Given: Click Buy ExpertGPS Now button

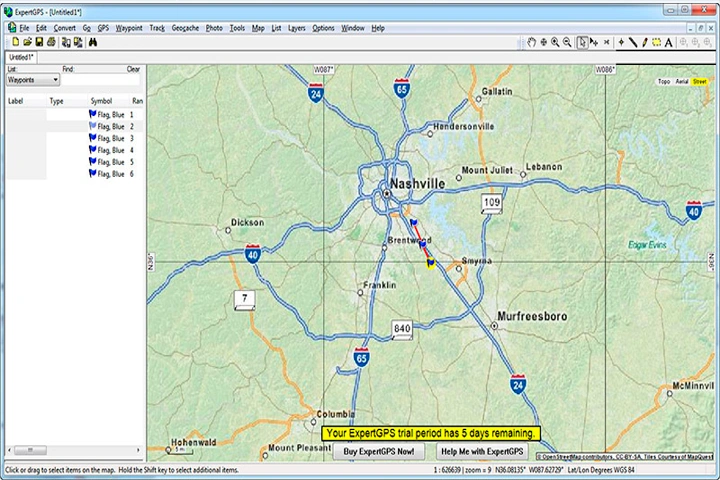Looking at the screenshot, I should pos(379,452).
